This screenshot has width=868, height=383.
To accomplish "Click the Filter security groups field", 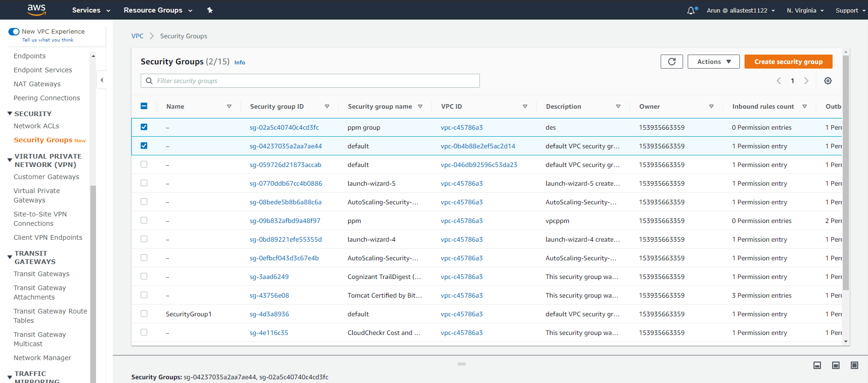I will 317,81.
